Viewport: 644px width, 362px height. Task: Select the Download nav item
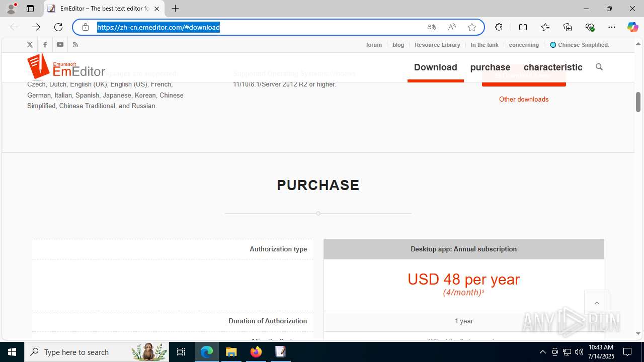(436, 67)
